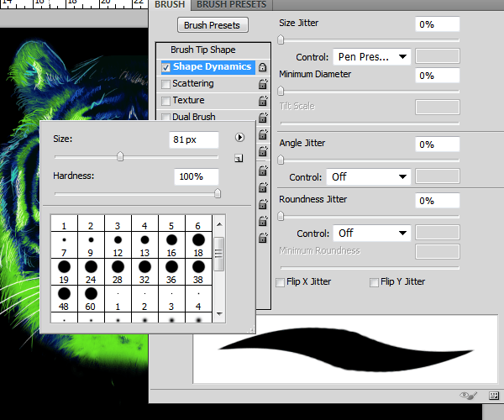Create new preset from this brush icon

click(x=239, y=158)
